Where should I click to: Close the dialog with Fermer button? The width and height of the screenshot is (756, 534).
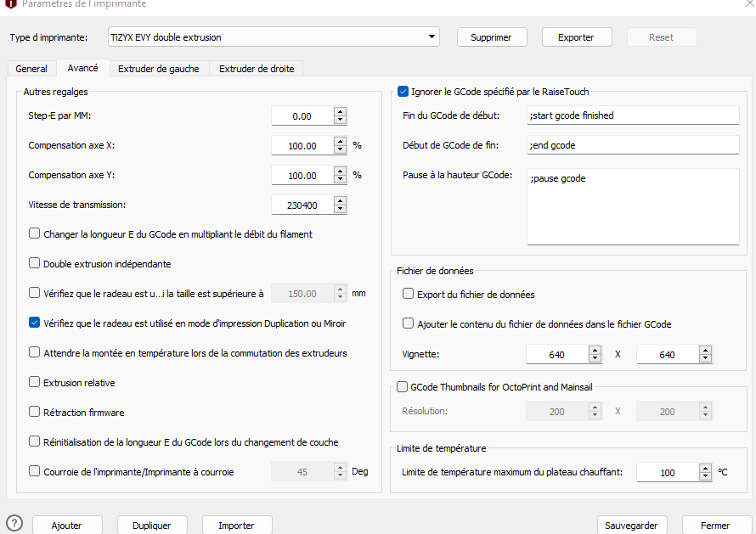(716, 526)
